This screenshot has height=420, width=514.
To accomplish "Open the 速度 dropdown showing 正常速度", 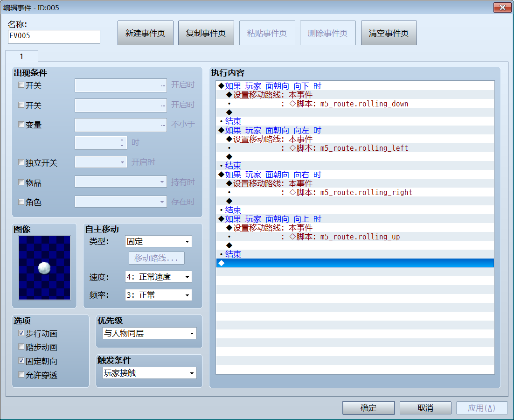I will (x=158, y=277).
